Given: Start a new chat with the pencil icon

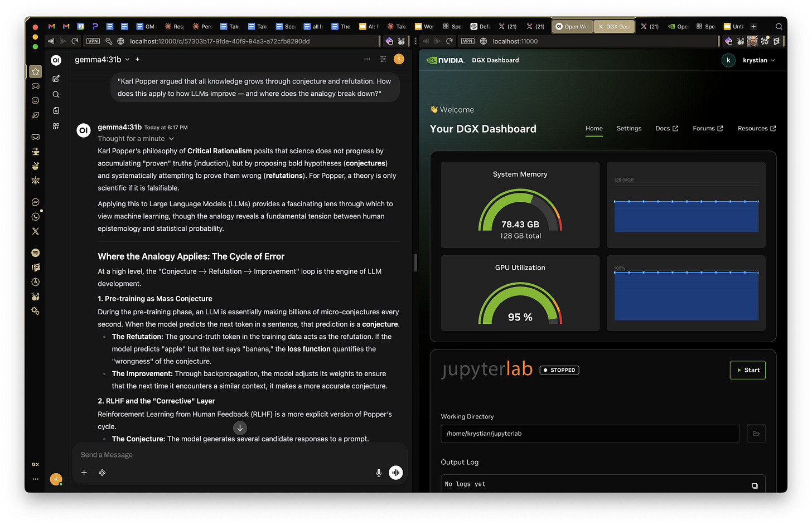Looking at the screenshot, I should [x=56, y=79].
